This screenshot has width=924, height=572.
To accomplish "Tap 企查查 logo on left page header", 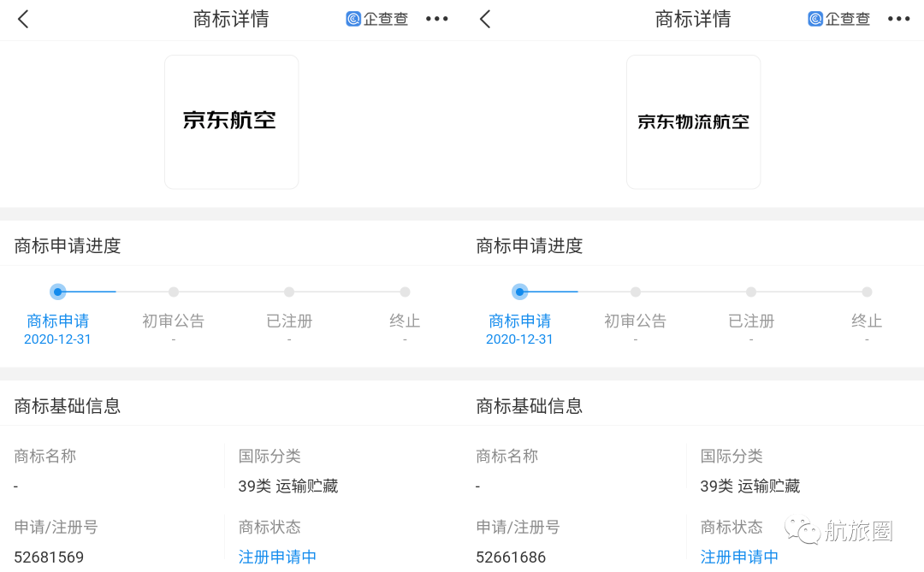I will pos(377,19).
